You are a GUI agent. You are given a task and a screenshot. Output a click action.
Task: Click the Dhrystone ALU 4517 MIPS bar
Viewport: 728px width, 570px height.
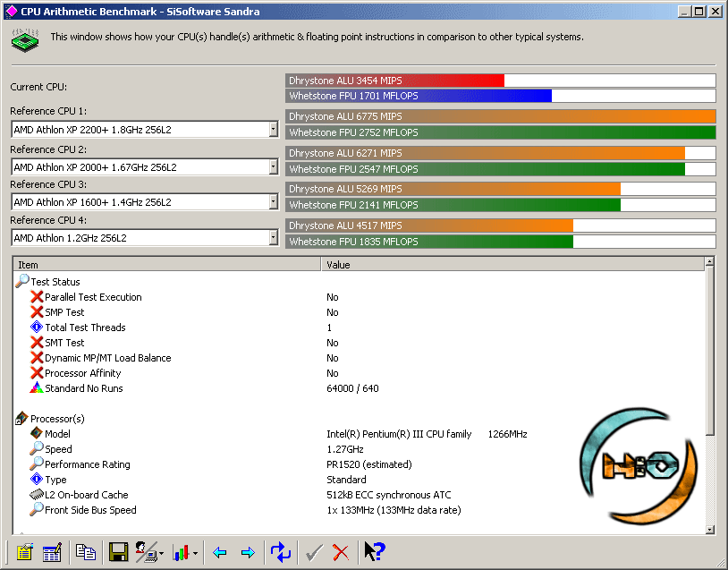tap(501, 225)
